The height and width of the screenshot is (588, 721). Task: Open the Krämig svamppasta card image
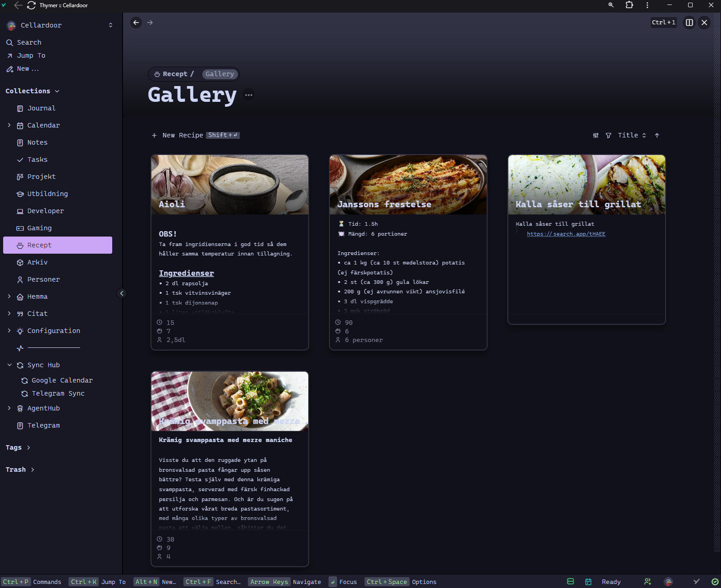[x=230, y=401]
